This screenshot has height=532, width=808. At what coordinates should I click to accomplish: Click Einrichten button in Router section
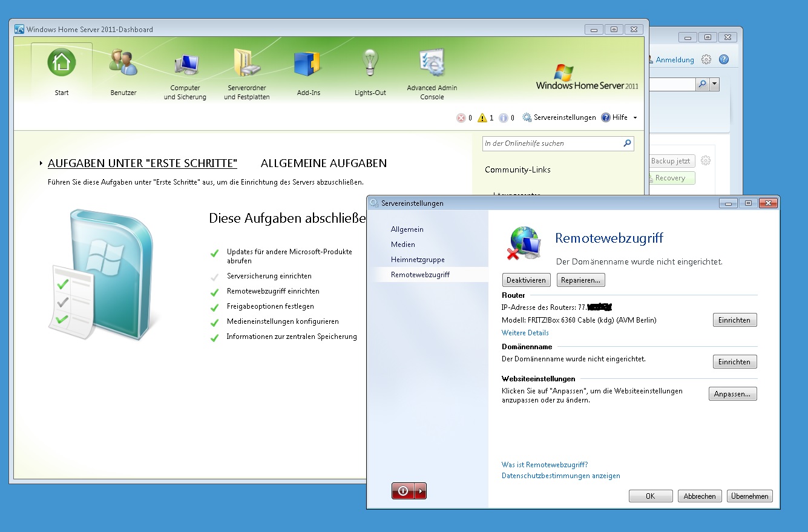point(735,320)
